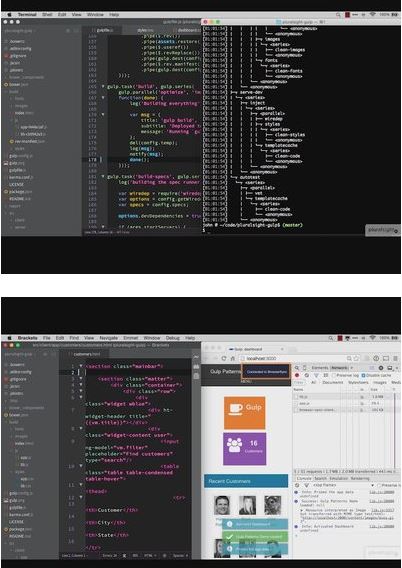Open DevTools search magnifier icon
Image resolution: width=402 pixels, height=568 pixels.
pyautogui.click(x=297, y=368)
